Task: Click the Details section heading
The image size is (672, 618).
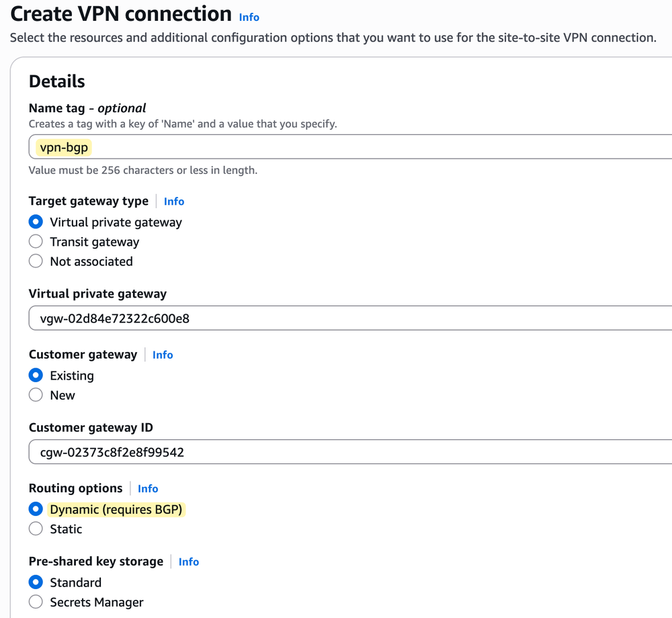Action: [56, 81]
